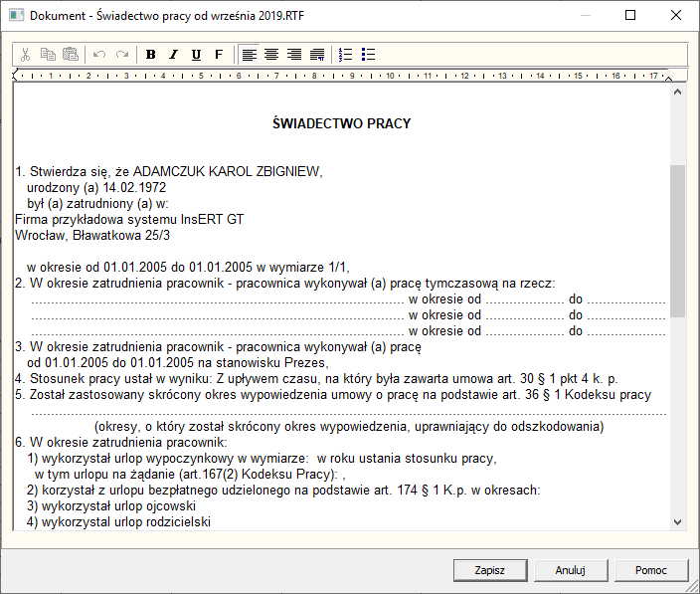
Task: Justify the text alignment
Action: click(x=317, y=55)
